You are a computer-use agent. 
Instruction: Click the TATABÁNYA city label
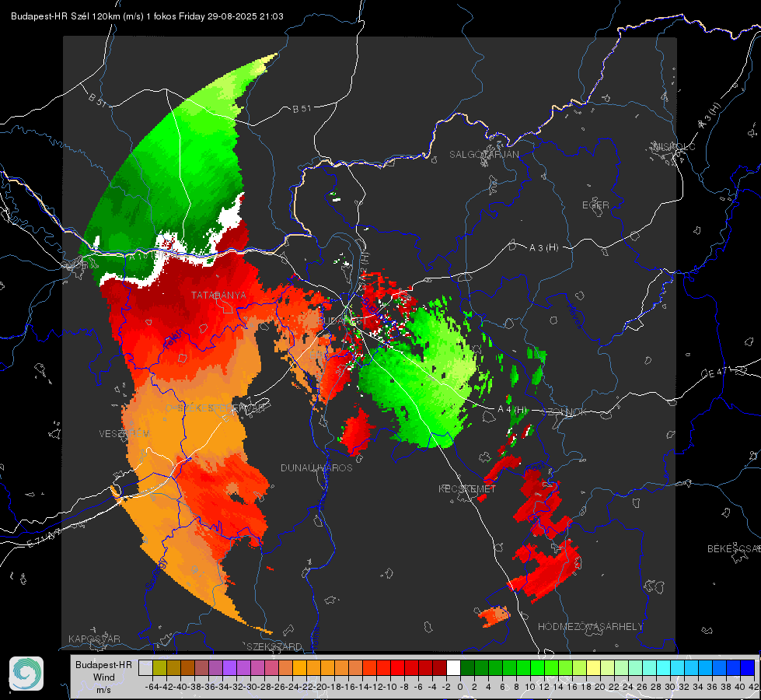click(x=218, y=295)
